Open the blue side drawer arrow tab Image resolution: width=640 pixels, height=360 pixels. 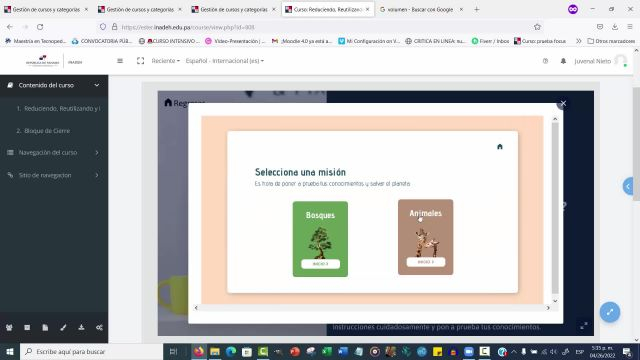coord(628,186)
